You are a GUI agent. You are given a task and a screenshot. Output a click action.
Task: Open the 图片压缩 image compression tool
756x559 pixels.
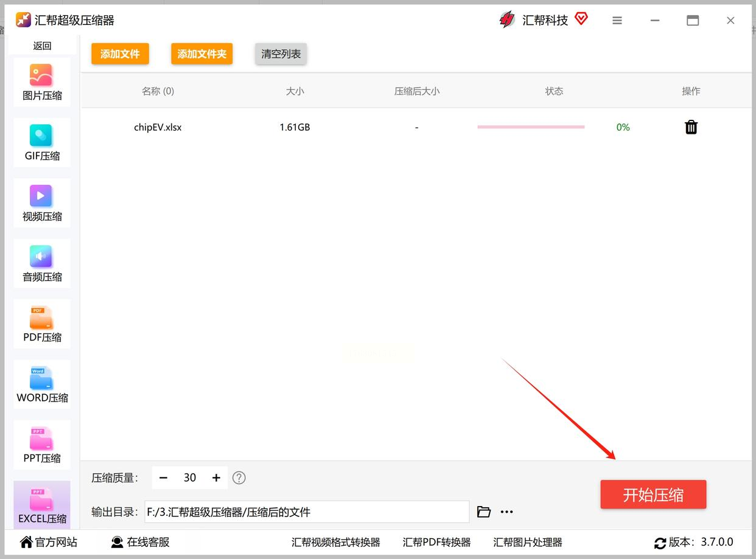click(42, 83)
